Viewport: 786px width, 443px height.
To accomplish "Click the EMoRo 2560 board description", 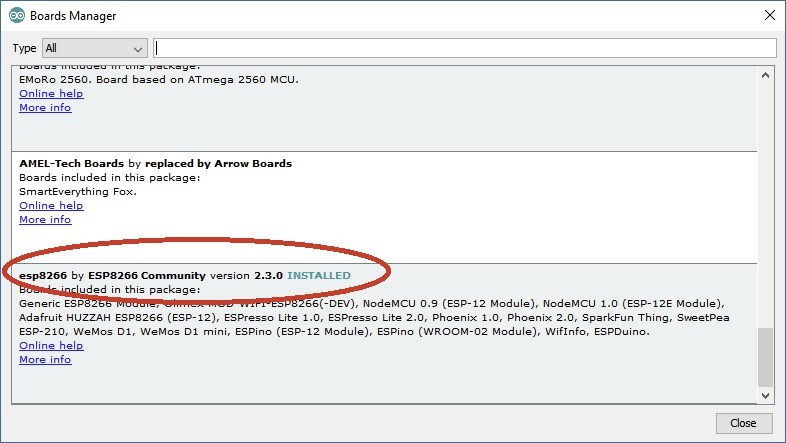I will (x=159, y=79).
